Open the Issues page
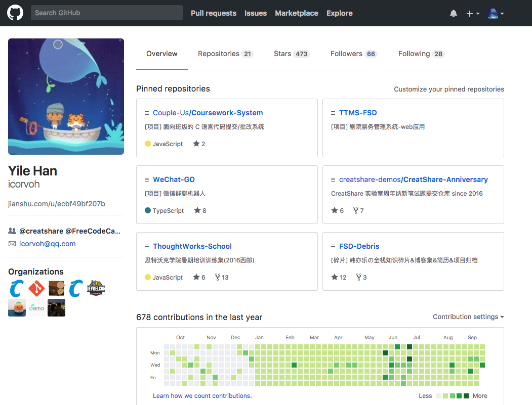 [x=256, y=13]
